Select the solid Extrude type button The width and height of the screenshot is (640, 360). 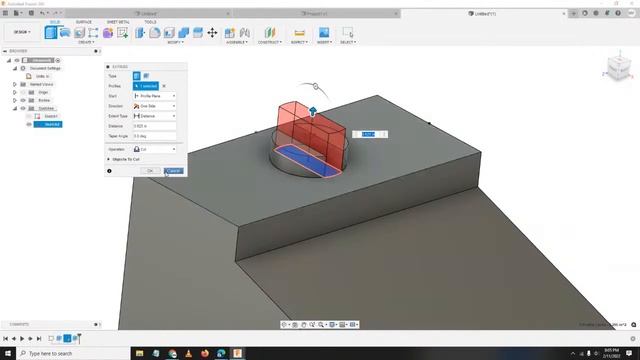coord(137,76)
